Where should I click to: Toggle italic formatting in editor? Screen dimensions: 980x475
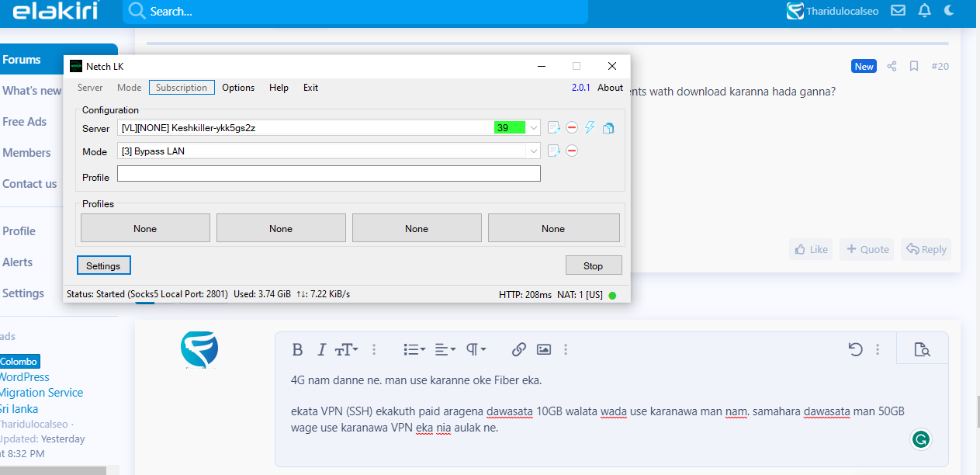pos(321,350)
